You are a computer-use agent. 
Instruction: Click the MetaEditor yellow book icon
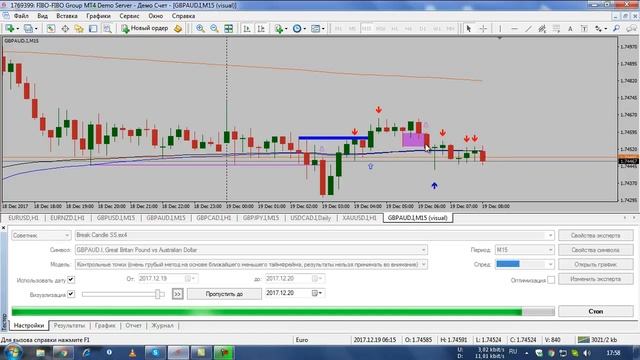click(x=178, y=29)
